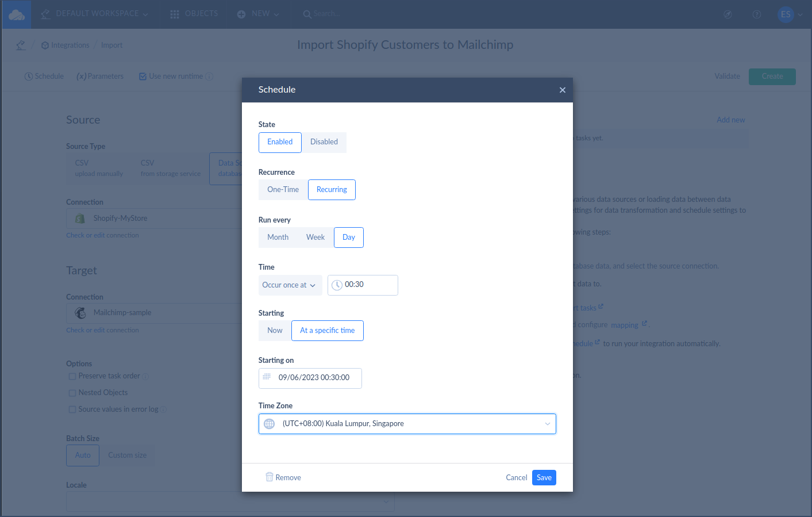This screenshot has width=812, height=517.
Task: Click the Time Zone chevron arrow
Action: 548,424
